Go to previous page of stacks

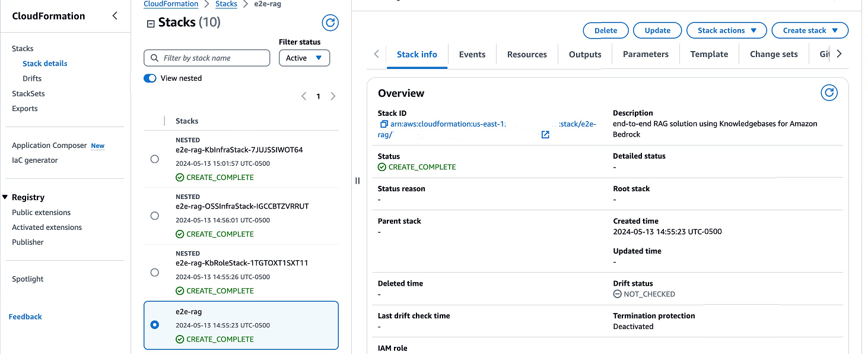(304, 96)
